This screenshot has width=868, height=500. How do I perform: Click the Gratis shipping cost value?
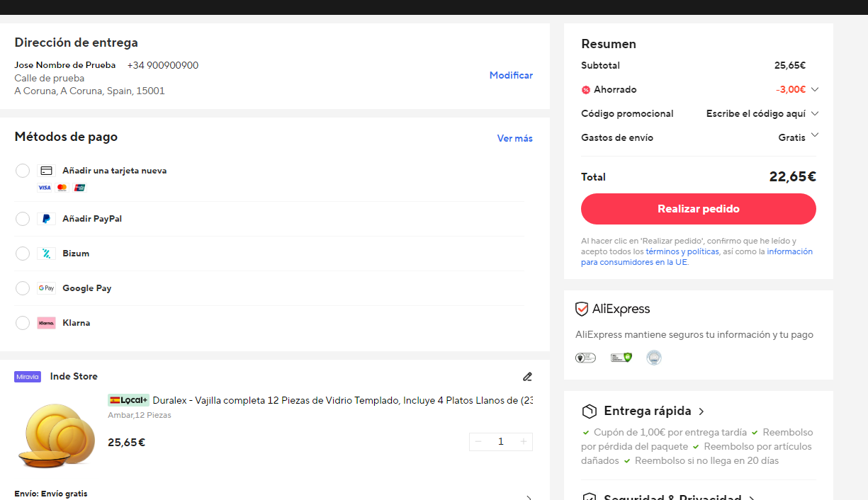click(x=792, y=137)
